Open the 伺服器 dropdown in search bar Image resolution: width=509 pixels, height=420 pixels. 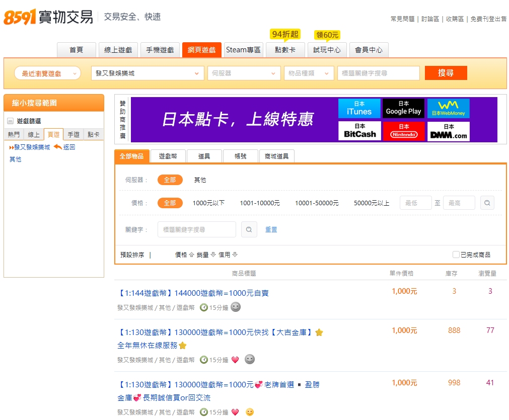point(244,73)
